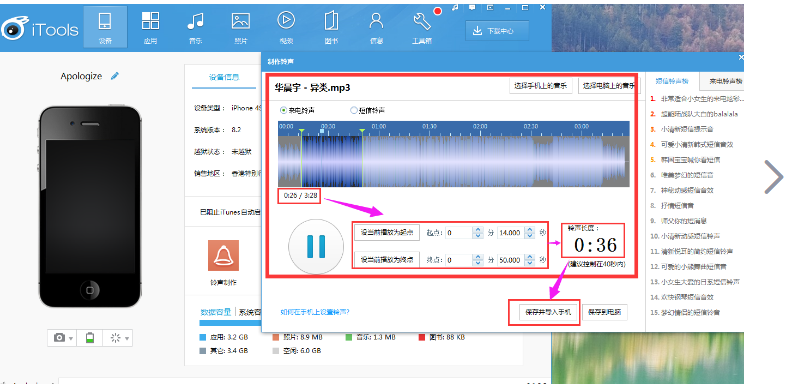Viewport: 790px width, 384px height.
Task: Click the green start marker on the waveform
Action: tap(301, 132)
